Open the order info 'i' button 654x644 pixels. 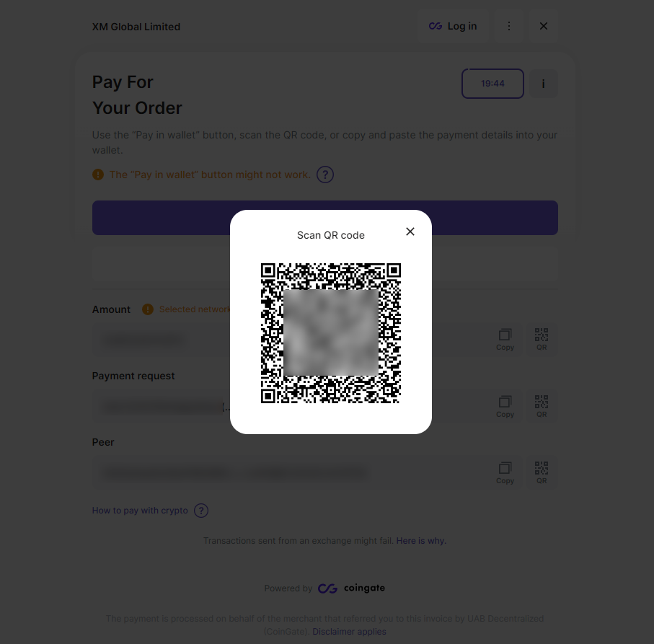tap(543, 84)
